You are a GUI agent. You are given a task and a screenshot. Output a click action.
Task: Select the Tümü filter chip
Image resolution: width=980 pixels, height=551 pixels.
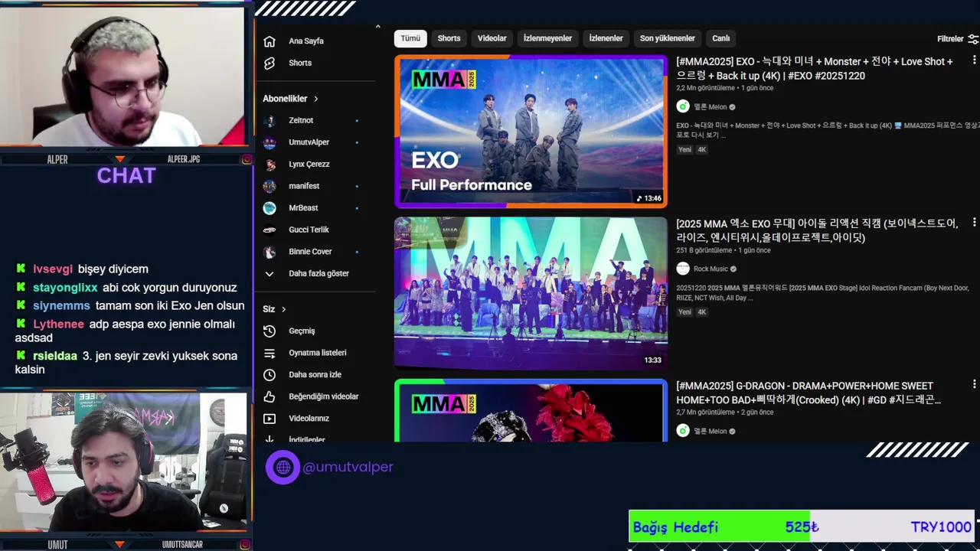coord(410,38)
